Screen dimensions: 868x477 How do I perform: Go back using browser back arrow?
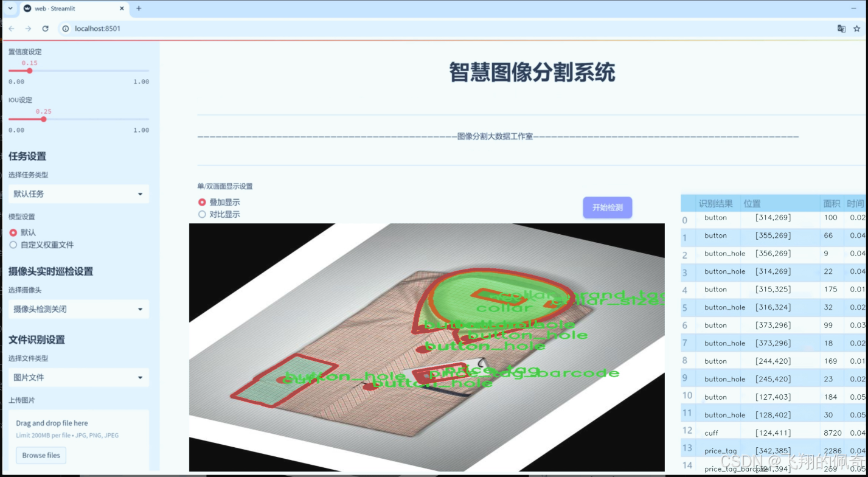[x=12, y=29]
